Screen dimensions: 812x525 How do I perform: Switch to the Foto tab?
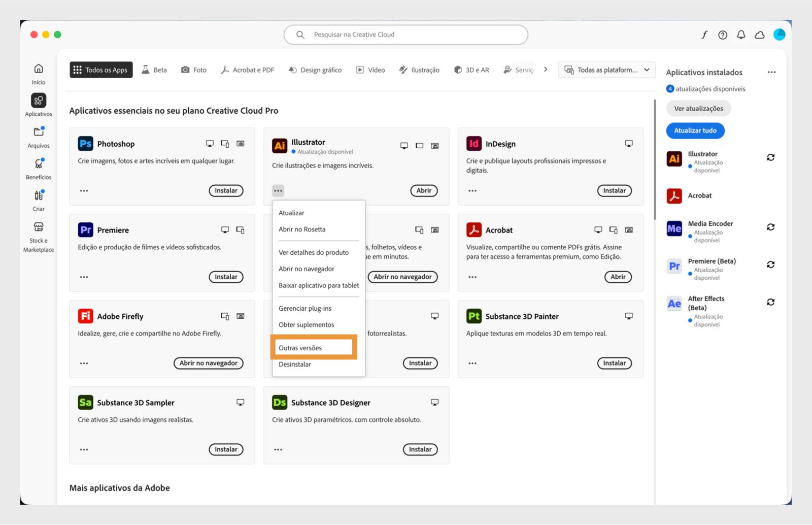tap(194, 70)
